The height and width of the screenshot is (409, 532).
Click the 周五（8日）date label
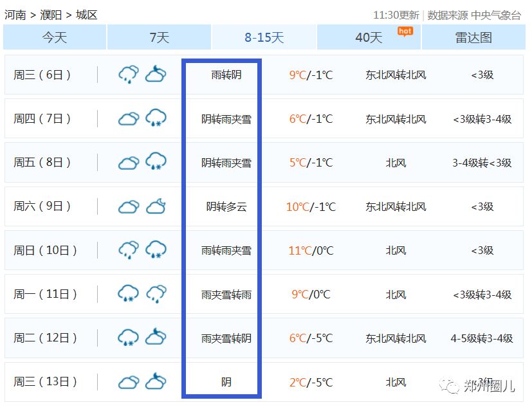(x=42, y=163)
